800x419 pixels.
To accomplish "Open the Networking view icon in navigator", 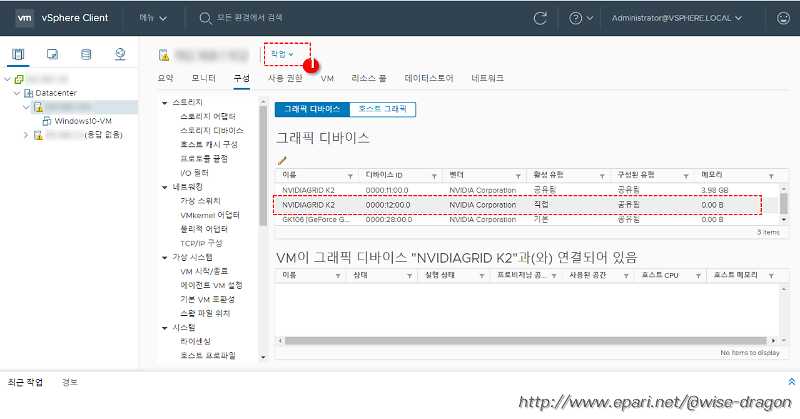I will 120,54.
